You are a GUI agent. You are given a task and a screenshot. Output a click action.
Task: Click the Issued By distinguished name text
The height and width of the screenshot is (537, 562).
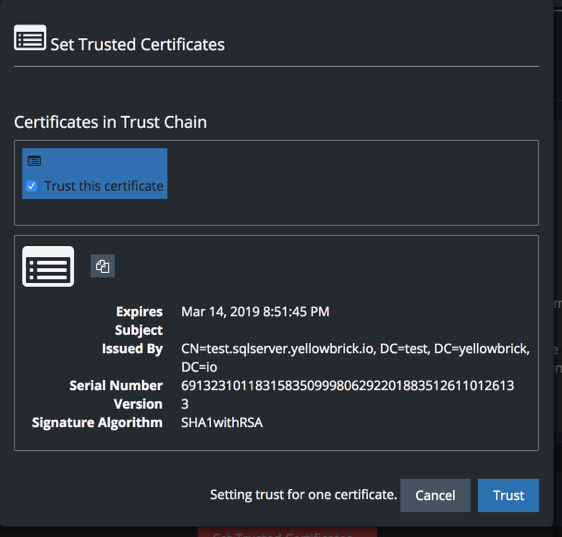click(356, 358)
